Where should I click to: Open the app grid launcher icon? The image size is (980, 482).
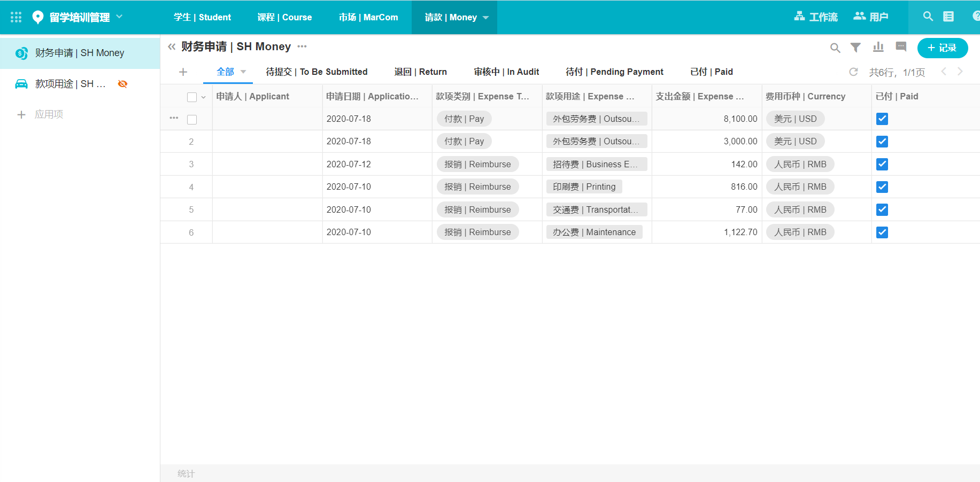click(x=16, y=17)
